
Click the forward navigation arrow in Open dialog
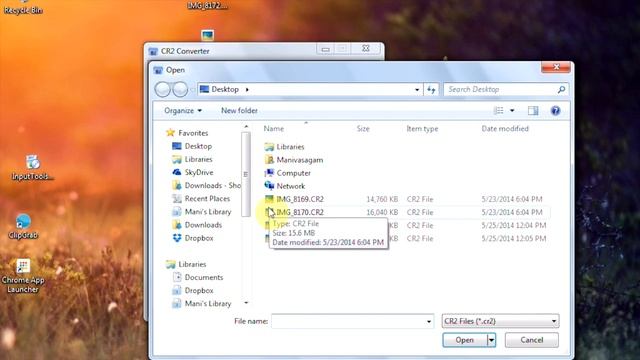pyautogui.click(x=180, y=89)
